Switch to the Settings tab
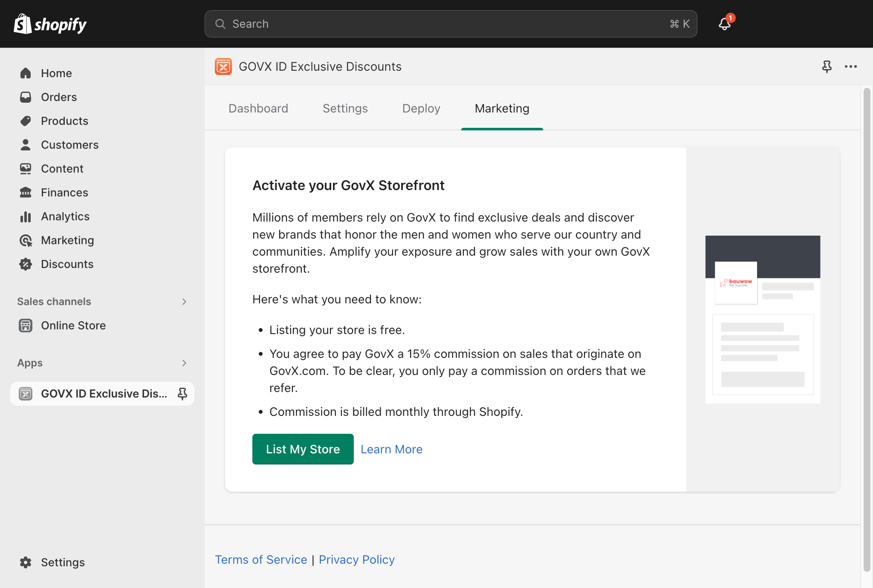This screenshot has height=588, width=873. [x=345, y=108]
